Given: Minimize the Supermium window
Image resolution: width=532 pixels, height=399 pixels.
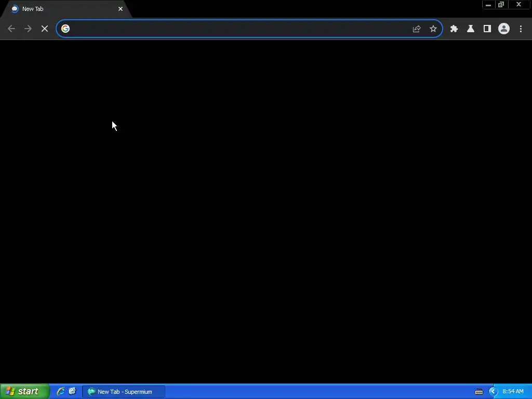Looking at the screenshot, I should click(488, 5).
